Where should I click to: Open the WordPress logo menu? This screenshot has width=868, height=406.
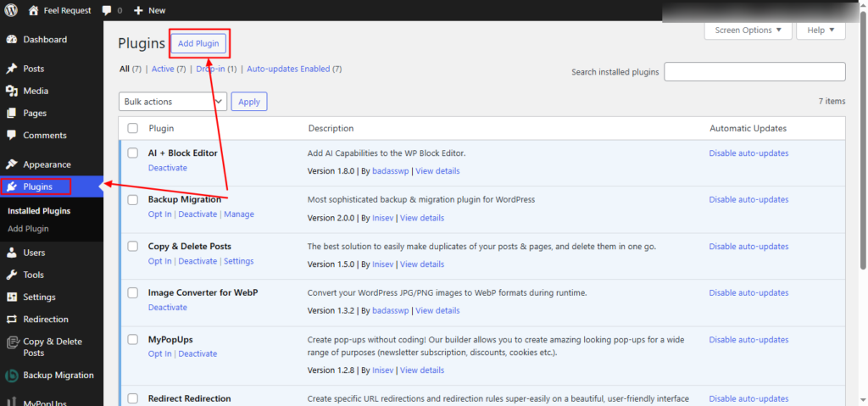(x=11, y=10)
